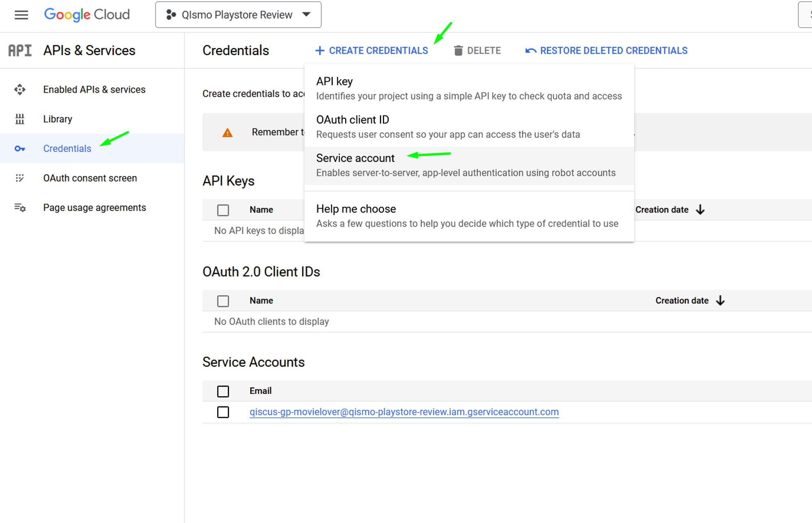The height and width of the screenshot is (523, 812).
Task: Open the Library page
Action: pos(58,119)
